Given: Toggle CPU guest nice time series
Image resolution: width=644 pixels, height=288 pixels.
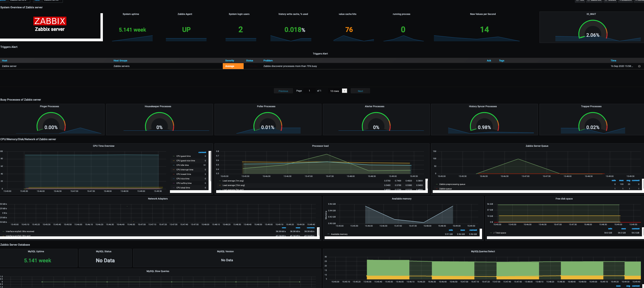Looking at the screenshot, I should click(186, 161).
